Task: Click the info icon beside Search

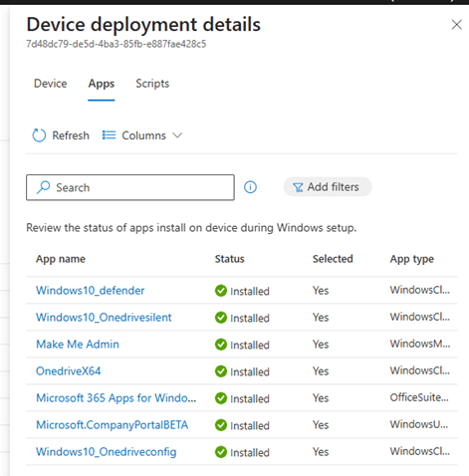Action: click(x=250, y=187)
